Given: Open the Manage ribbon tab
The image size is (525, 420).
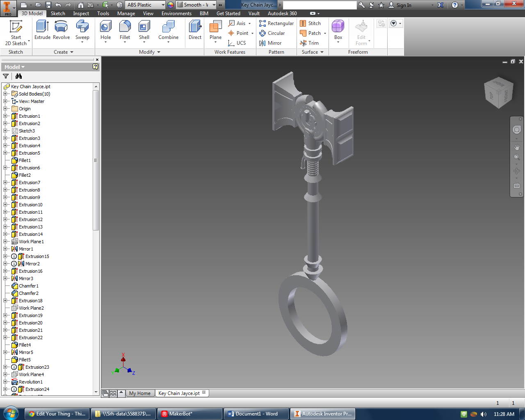Looking at the screenshot, I should tap(126, 14).
